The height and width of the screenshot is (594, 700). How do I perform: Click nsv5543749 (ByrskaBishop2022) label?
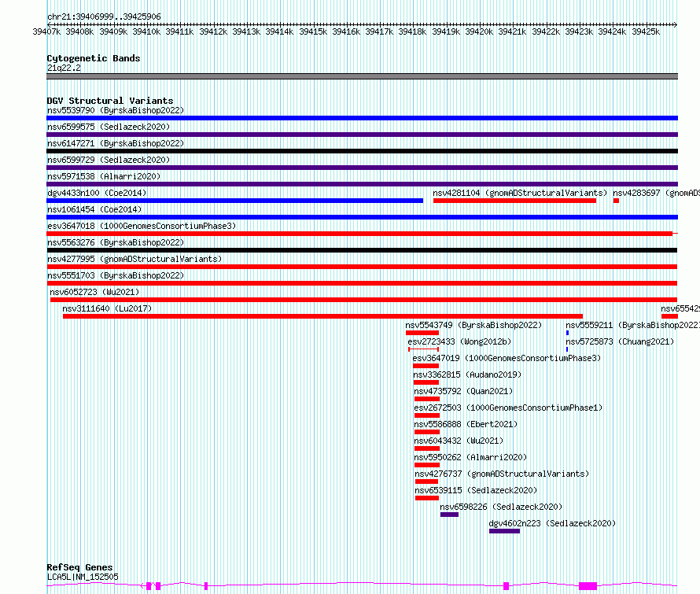click(x=473, y=325)
